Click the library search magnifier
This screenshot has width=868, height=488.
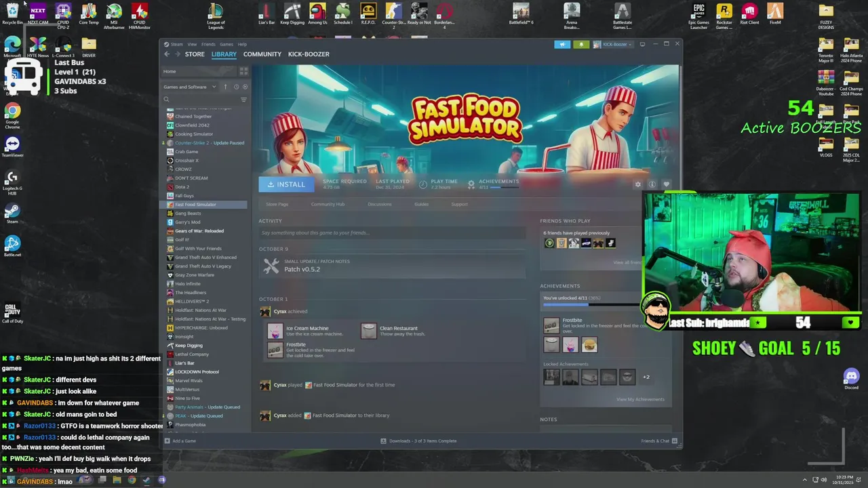coord(166,100)
